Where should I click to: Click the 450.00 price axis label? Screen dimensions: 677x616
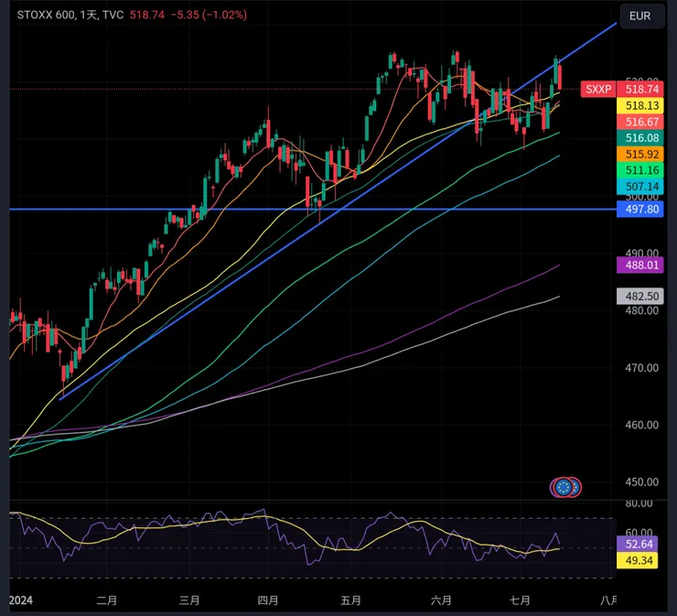pyautogui.click(x=641, y=482)
